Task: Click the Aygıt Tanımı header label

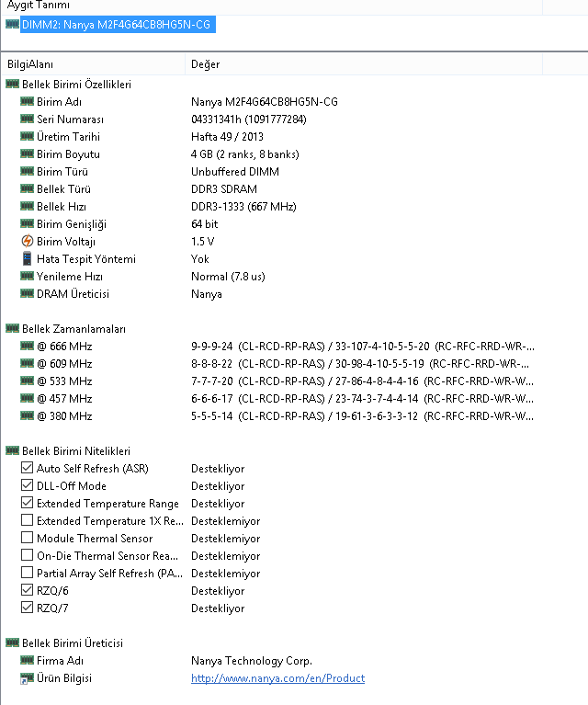Action: [x=39, y=6]
